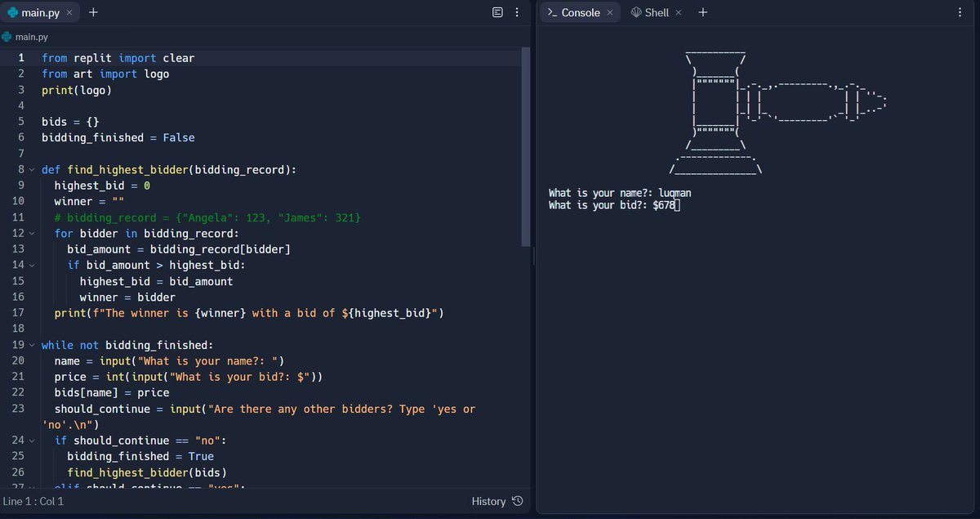Click 'from art import logo' code line
Image resolution: width=980 pixels, height=519 pixels.
[x=105, y=74]
